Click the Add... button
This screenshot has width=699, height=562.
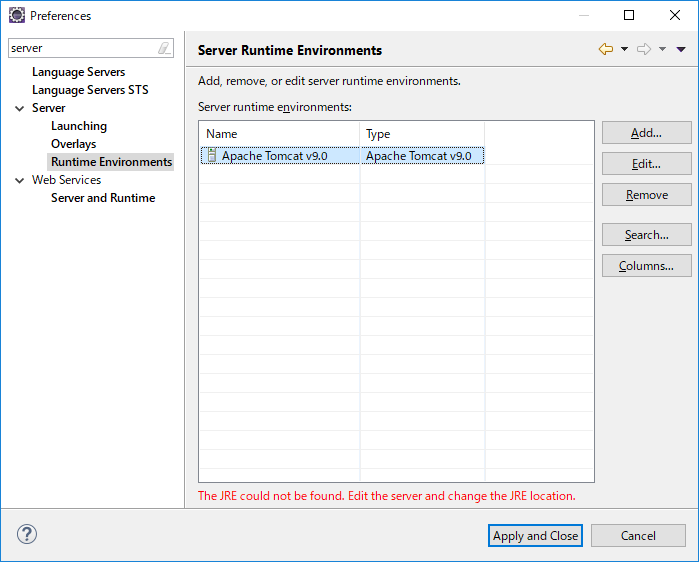tap(646, 133)
